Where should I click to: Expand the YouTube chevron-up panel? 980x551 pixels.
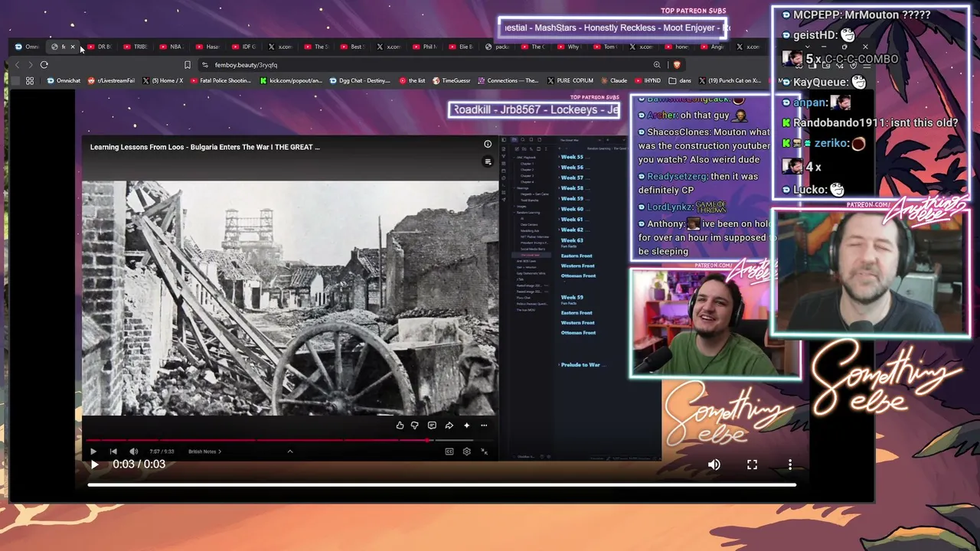290,452
